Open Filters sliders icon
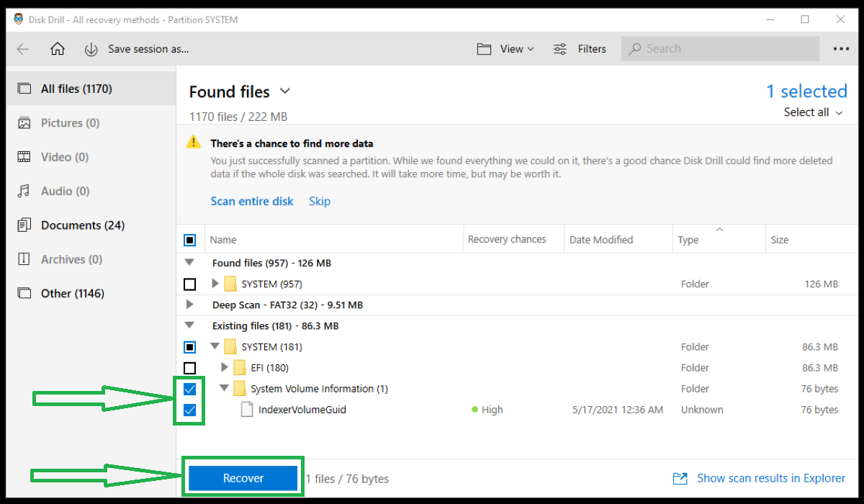The height and width of the screenshot is (504, 864). click(x=559, y=49)
